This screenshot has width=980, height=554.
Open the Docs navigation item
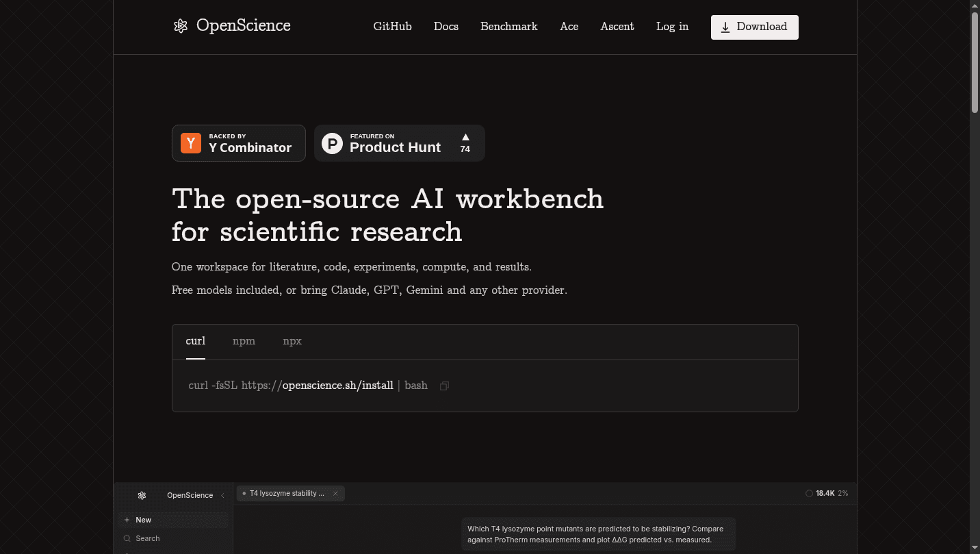446,27
